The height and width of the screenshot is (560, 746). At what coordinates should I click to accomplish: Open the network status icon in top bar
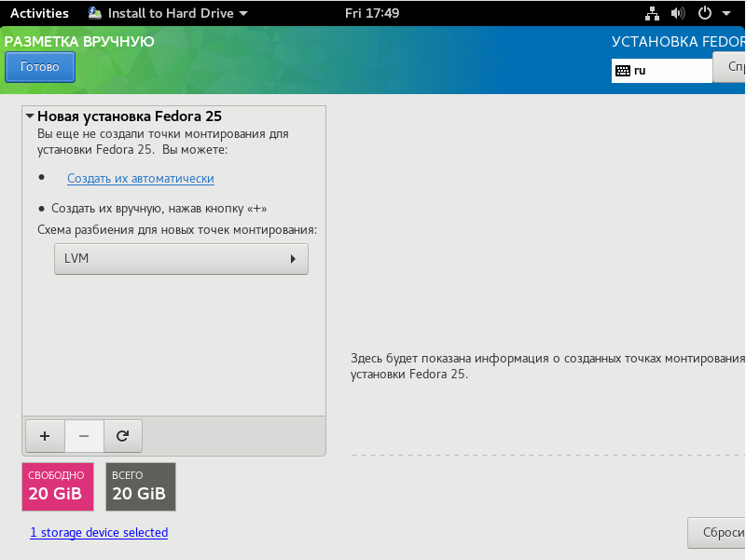click(652, 13)
